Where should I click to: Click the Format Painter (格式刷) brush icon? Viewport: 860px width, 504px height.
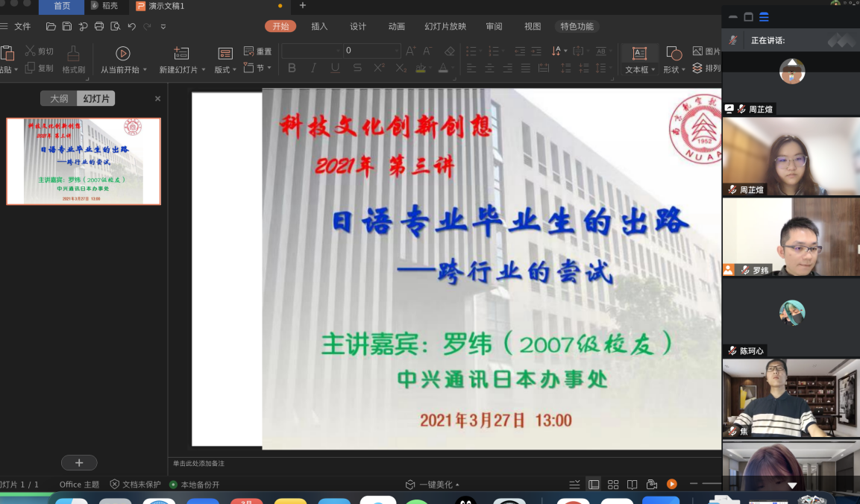(x=73, y=54)
